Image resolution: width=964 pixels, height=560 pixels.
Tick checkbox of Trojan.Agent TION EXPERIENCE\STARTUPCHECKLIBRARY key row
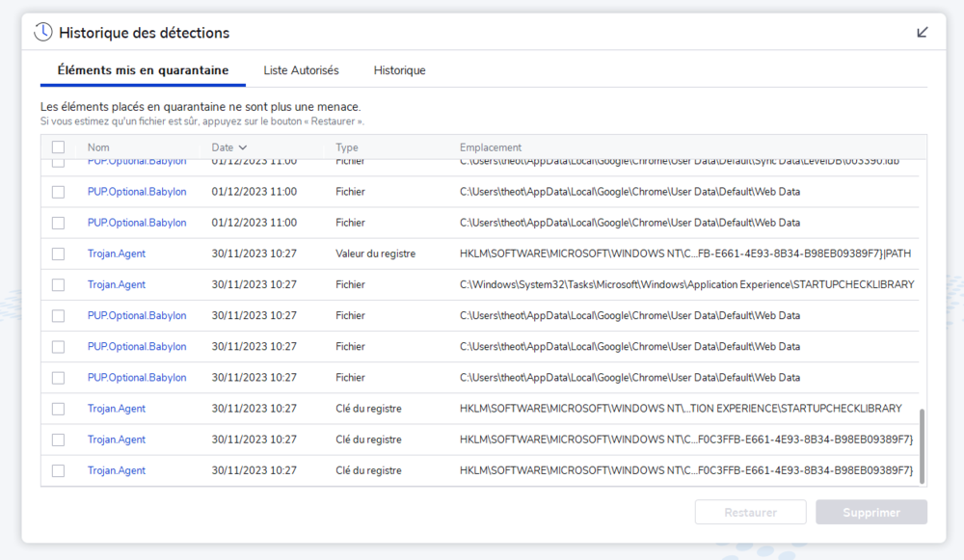point(59,409)
